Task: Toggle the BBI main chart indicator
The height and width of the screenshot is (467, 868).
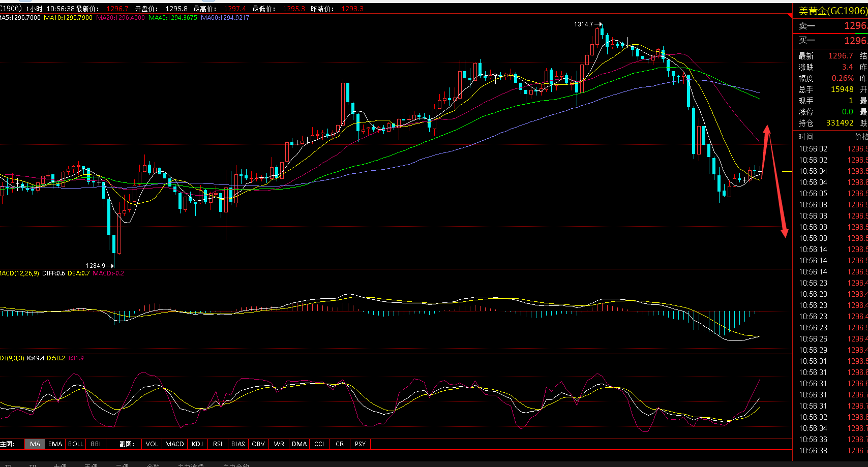Action: coord(96,444)
